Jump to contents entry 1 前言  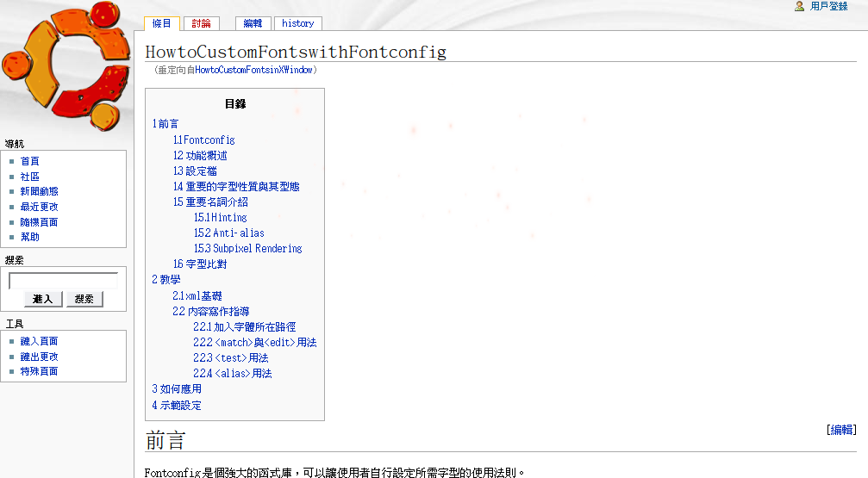[x=165, y=124]
